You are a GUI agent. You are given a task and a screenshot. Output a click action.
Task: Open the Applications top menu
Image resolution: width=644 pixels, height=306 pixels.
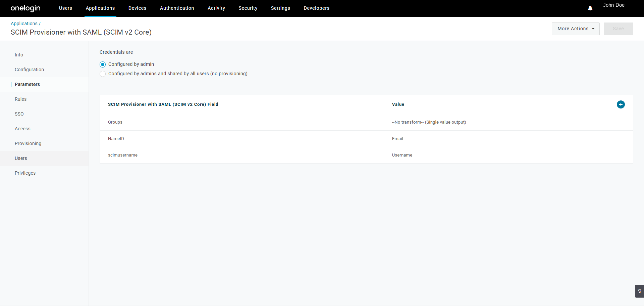100,8
